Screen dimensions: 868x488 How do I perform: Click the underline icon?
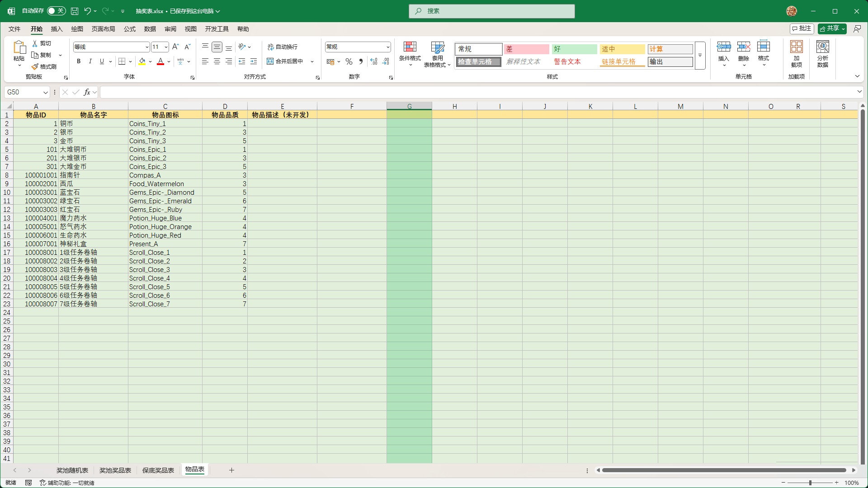[101, 61]
